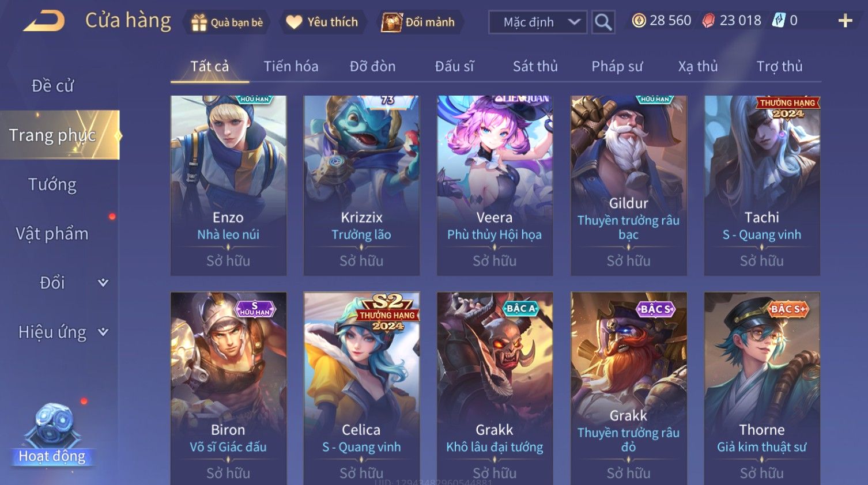
Task: Open Tachi S - Quang vinh skin card
Action: [x=762, y=185]
